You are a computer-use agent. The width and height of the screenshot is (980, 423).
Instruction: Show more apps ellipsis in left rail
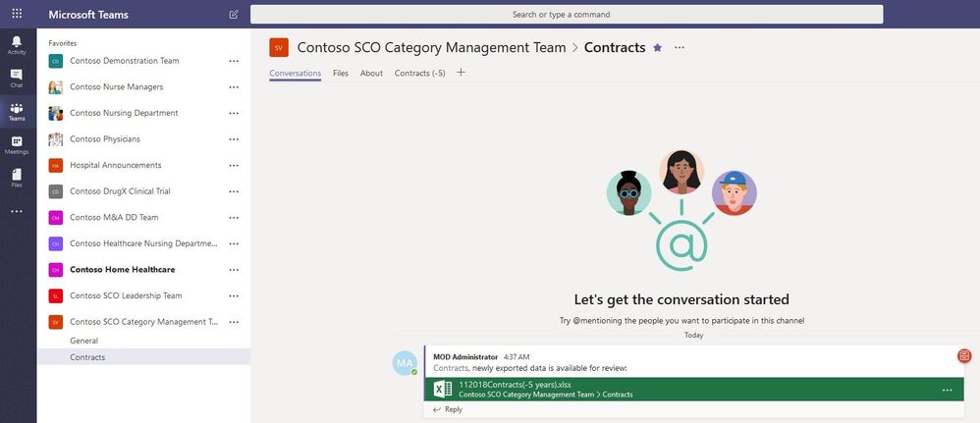tap(17, 212)
